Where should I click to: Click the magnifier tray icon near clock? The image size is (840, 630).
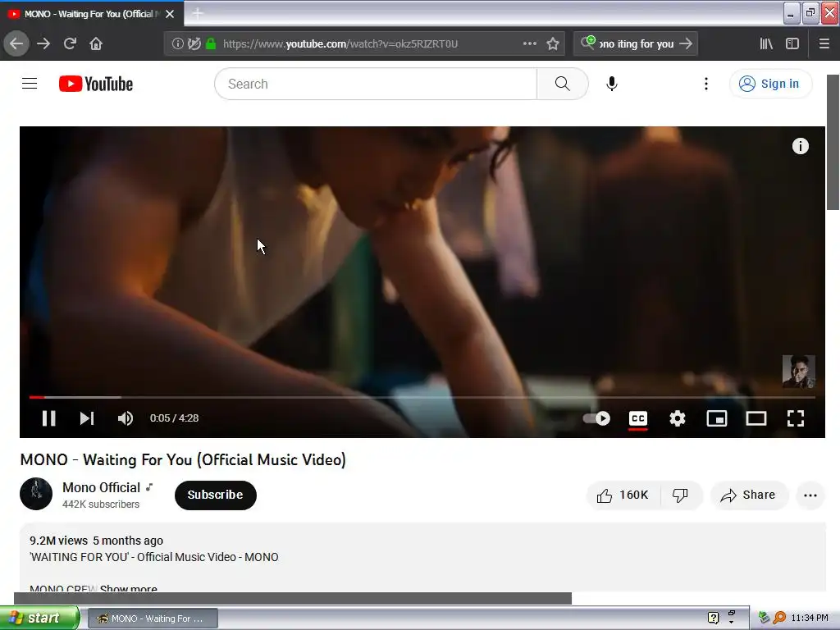(x=779, y=618)
